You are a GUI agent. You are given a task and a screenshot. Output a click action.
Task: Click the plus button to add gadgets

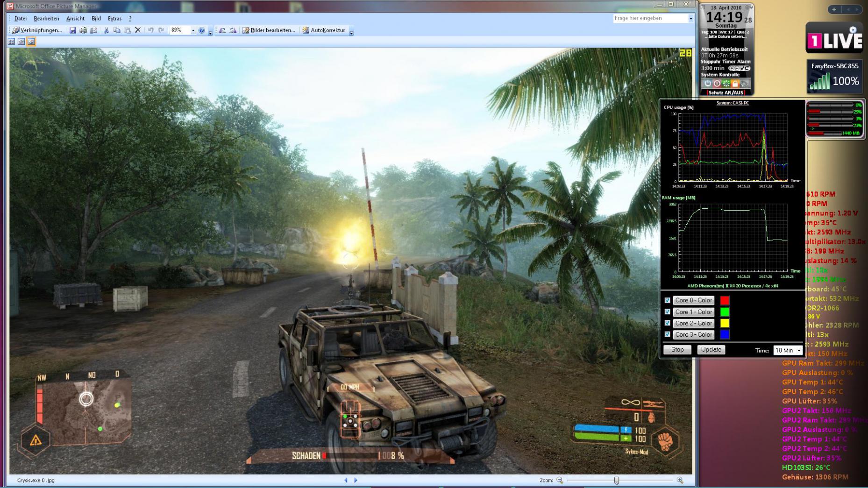[x=834, y=9]
